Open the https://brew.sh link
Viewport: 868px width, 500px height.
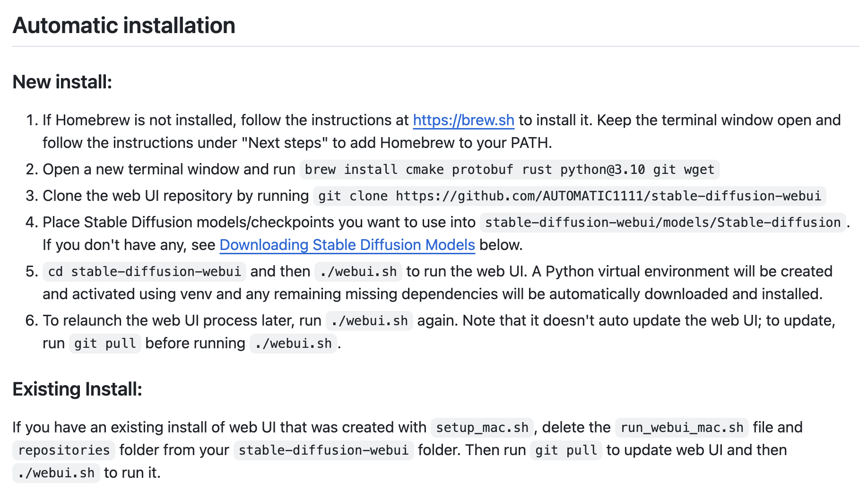463,121
